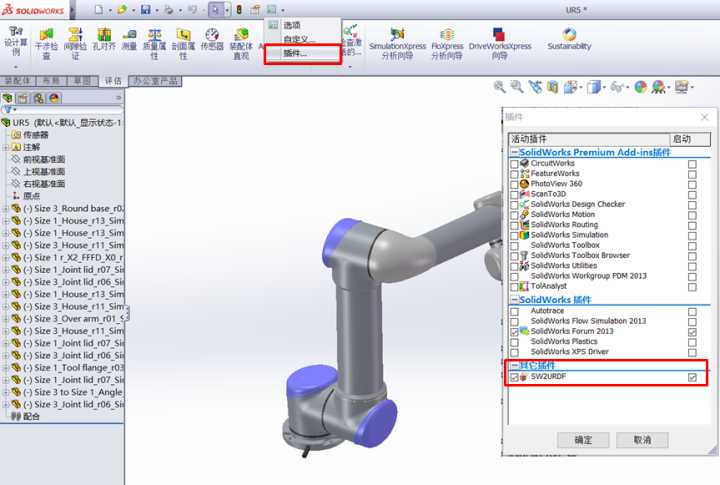Image resolution: width=720 pixels, height=485 pixels.
Task: Check SolidWorks Toolbox startup checkbox
Action: [692, 246]
